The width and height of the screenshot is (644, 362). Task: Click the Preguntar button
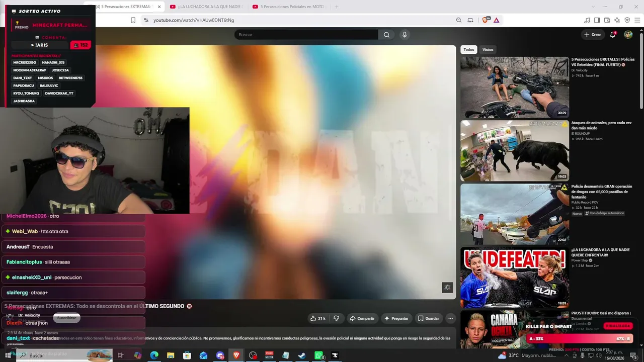(396, 318)
